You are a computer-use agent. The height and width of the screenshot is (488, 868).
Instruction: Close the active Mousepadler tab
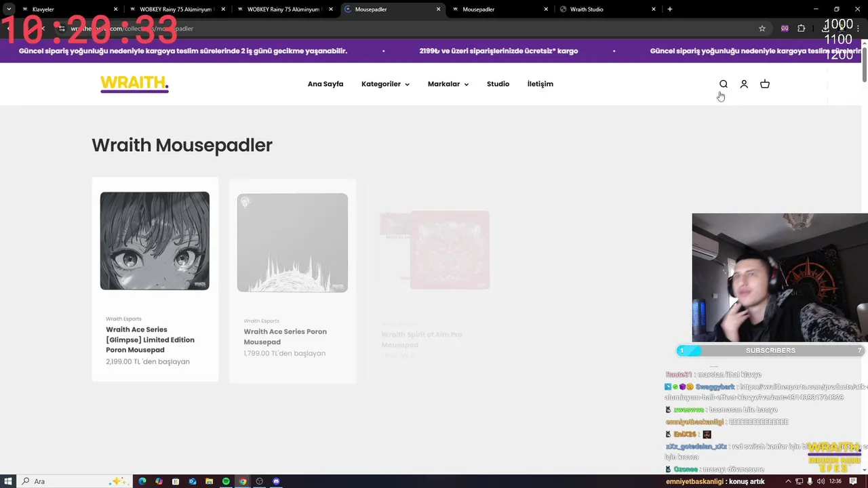tap(438, 9)
